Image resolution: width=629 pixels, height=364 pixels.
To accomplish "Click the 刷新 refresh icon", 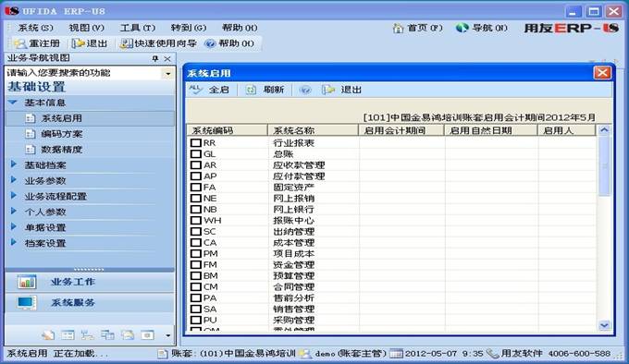I will coord(251,90).
